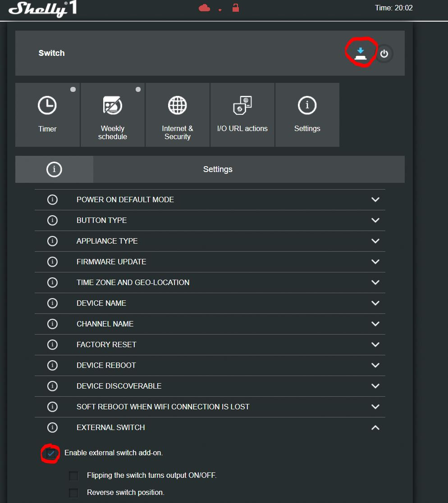The width and height of the screenshot is (448, 503).
Task: Open Internet & Security settings
Action: coord(178,115)
